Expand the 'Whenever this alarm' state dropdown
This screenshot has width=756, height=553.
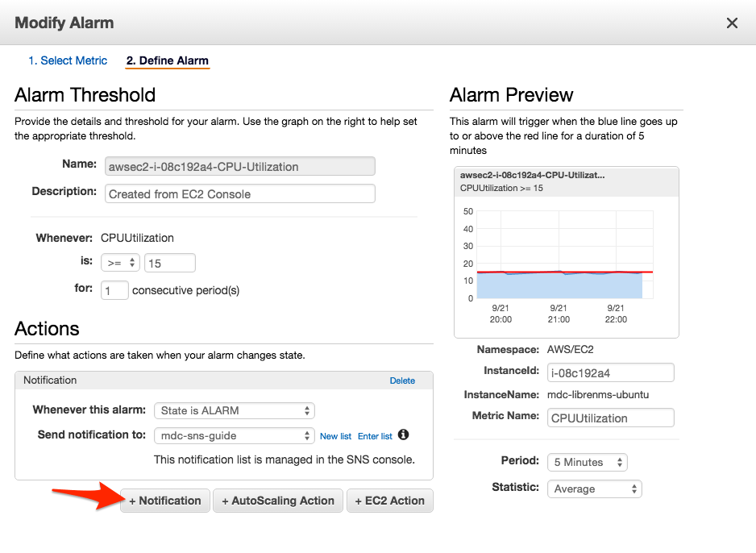[x=234, y=410]
